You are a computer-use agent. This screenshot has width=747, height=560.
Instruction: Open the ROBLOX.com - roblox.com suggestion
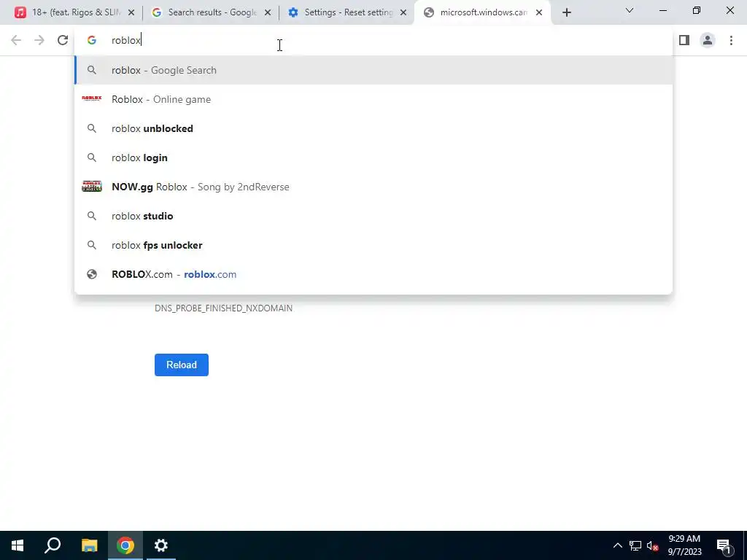pyautogui.click(x=373, y=274)
